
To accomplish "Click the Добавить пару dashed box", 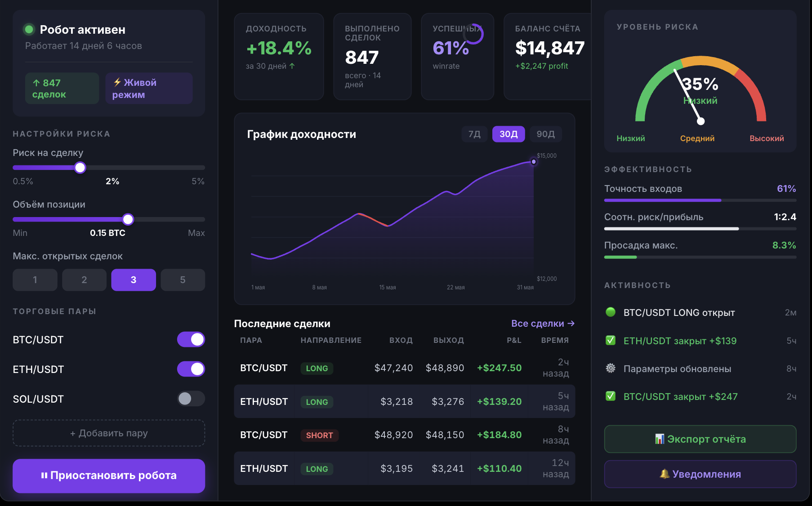I will coord(109,433).
